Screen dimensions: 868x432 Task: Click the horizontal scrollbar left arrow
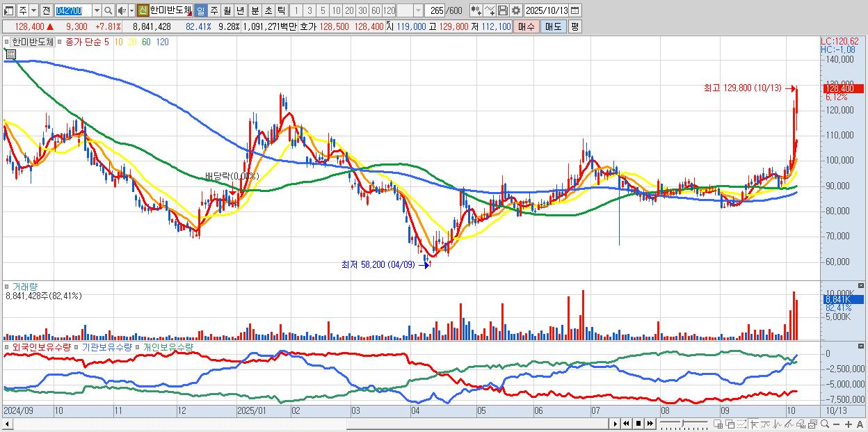coord(8,424)
